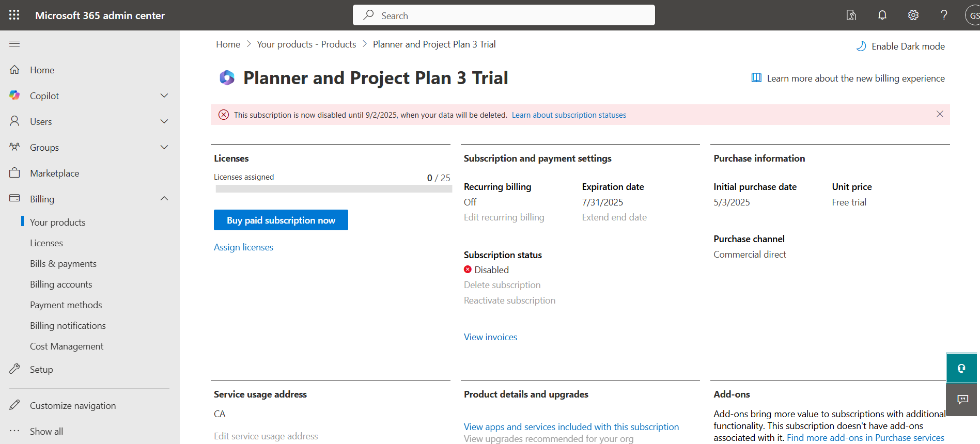Click the 'Free trial' unit price value
980x444 pixels.
click(x=849, y=202)
